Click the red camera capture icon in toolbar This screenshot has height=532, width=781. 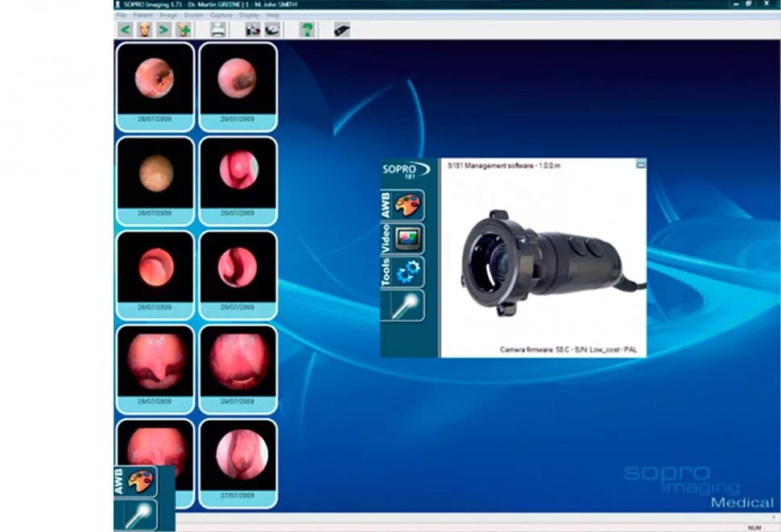[253, 30]
